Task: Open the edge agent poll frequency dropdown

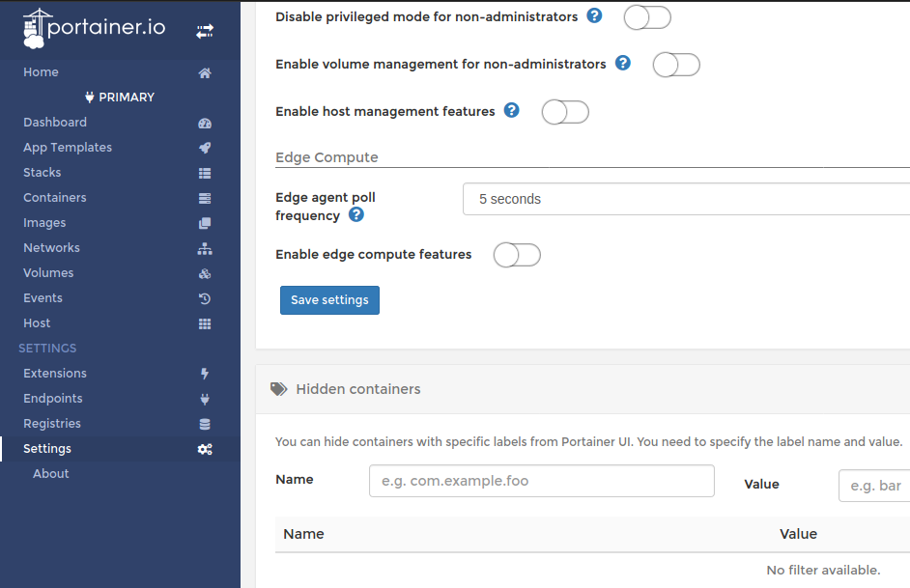Action: pyautogui.click(x=676, y=199)
